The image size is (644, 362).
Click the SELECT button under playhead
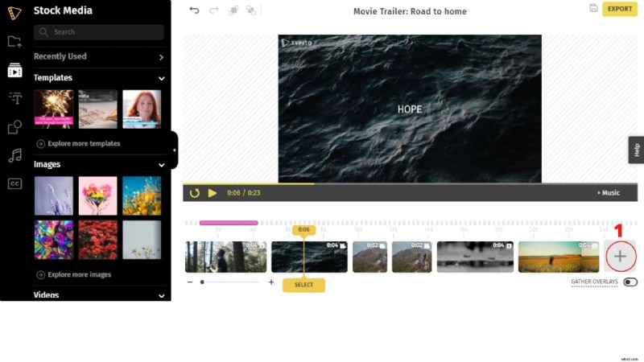(303, 285)
